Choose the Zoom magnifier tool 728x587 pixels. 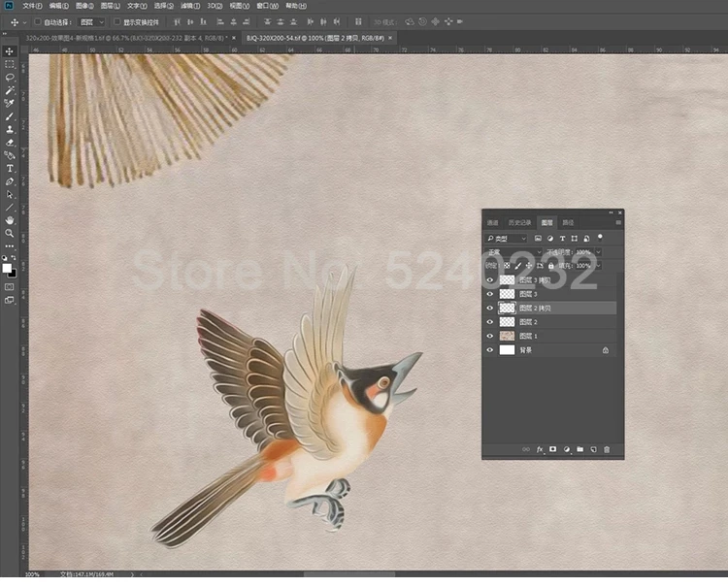(x=10, y=233)
